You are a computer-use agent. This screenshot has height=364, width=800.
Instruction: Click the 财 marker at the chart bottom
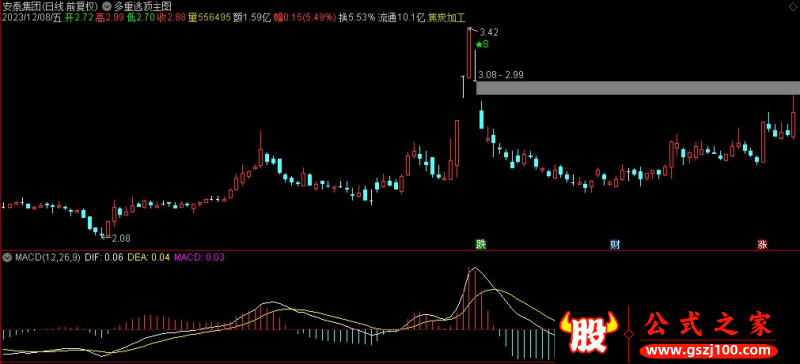coord(615,245)
